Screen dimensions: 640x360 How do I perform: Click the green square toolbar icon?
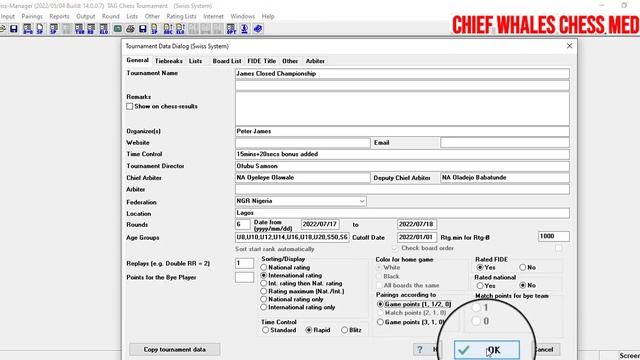pyautogui.click(x=118, y=29)
